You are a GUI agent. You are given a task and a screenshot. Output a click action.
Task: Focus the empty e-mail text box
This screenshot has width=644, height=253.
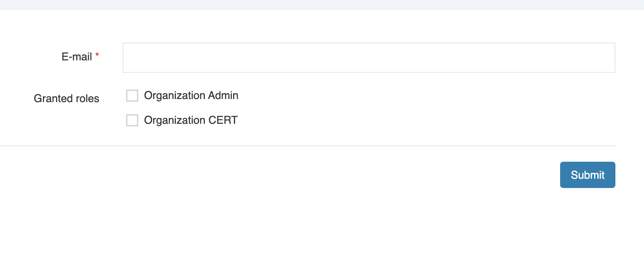(369, 58)
